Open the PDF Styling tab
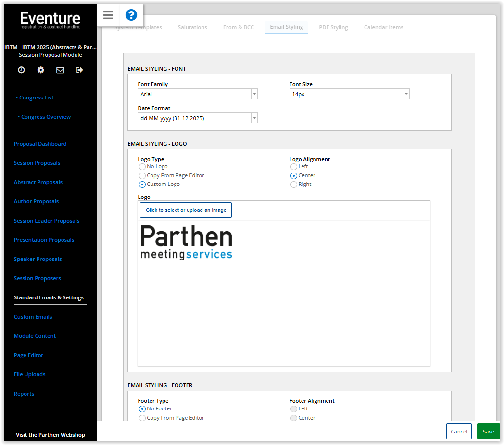 [x=333, y=27]
